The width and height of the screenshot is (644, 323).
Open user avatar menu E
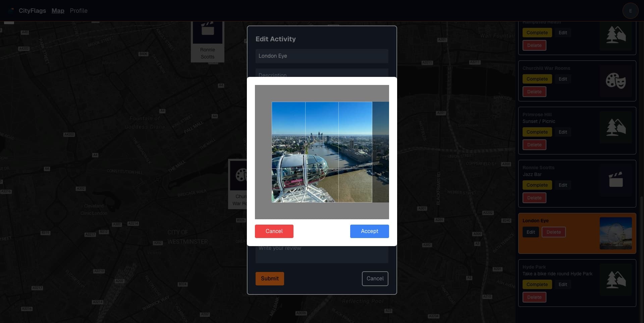[630, 11]
